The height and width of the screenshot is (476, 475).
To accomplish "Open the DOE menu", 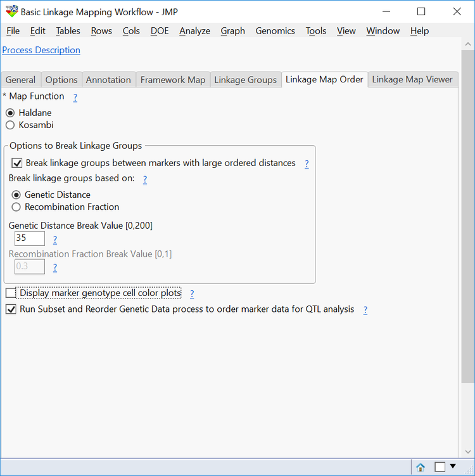I will coord(160,31).
